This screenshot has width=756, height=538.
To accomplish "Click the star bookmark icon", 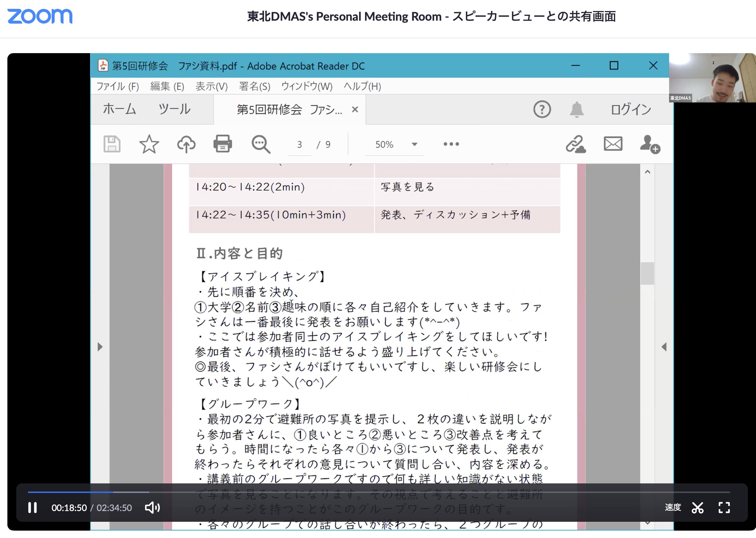I will coord(149,144).
